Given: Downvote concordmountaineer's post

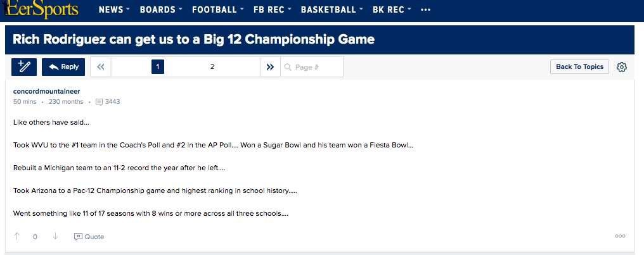Looking at the screenshot, I should click(x=55, y=237).
